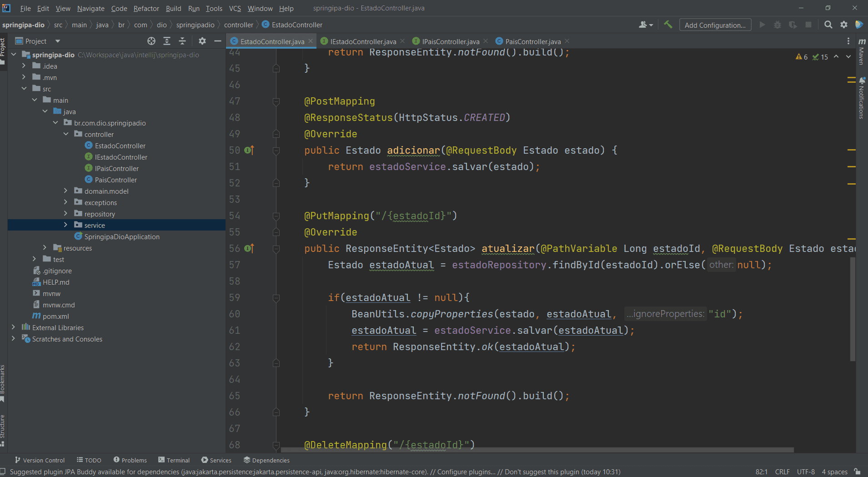Select EstadoController class in tree

[120, 146]
